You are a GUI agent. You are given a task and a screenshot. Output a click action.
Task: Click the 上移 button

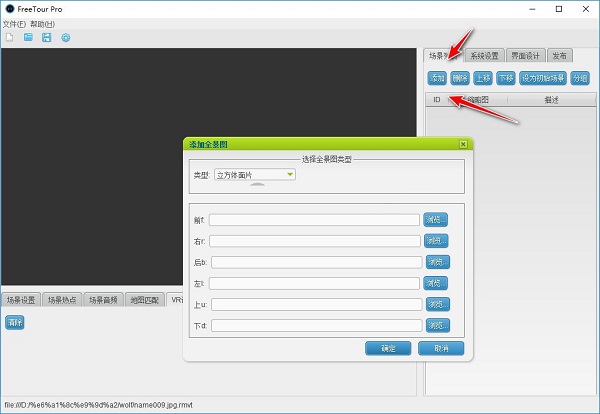coord(483,78)
